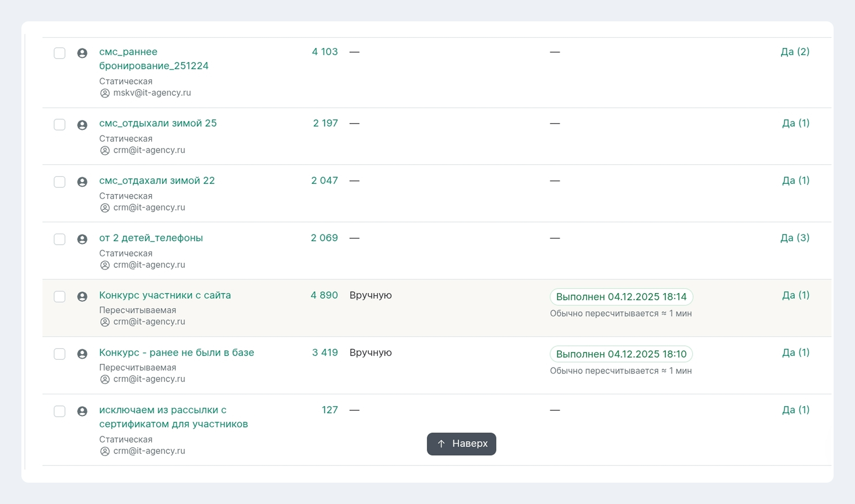The image size is (855, 504).
Task: Click Вручную in Конкурс участники с сайта row
Action: [x=370, y=295]
